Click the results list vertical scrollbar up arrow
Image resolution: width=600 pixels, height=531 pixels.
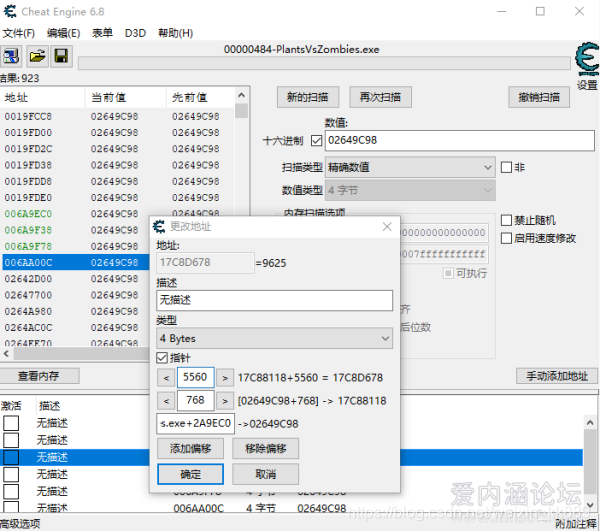[x=241, y=95]
